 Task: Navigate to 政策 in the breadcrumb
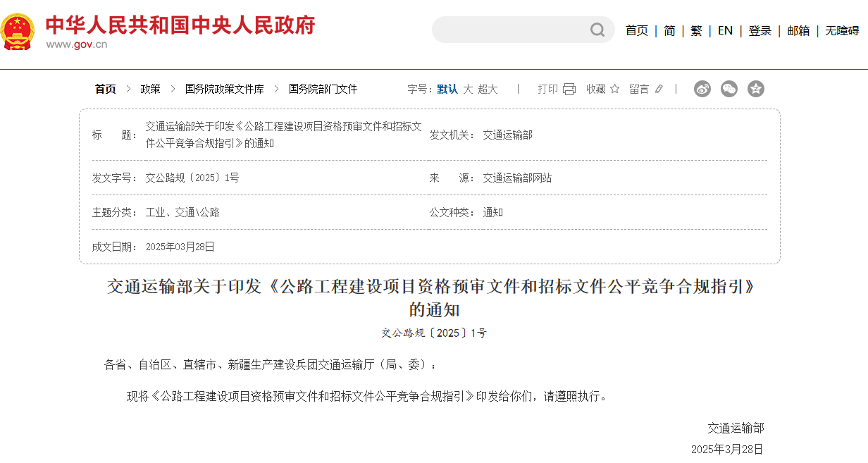pos(150,89)
